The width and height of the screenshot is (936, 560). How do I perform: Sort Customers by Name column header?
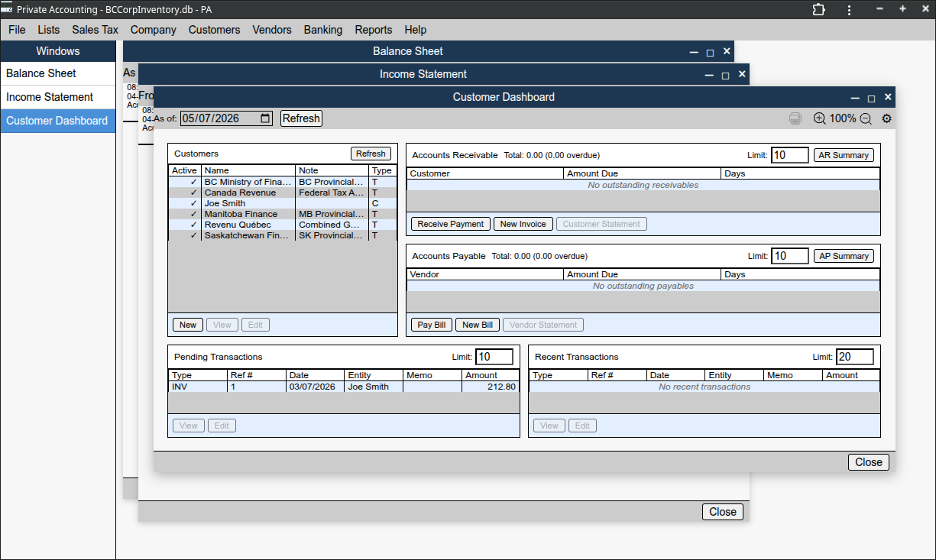(248, 170)
